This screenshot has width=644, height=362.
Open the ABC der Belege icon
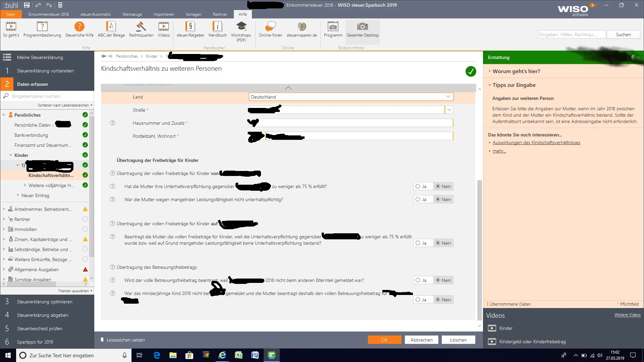[x=111, y=27]
